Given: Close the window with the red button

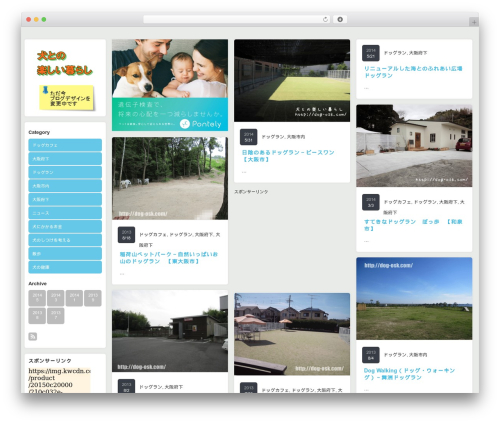Looking at the screenshot, I should click(29, 19).
